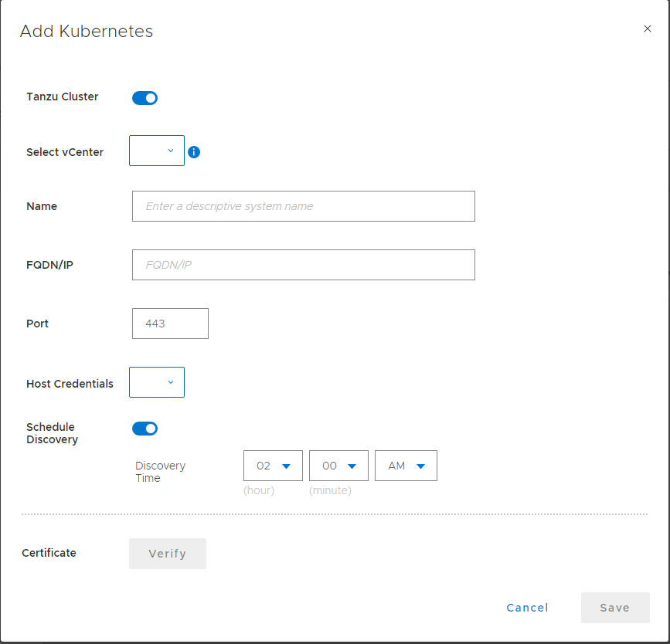Click the Name input field
This screenshot has height=644, width=670.
(x=303, y=206)
